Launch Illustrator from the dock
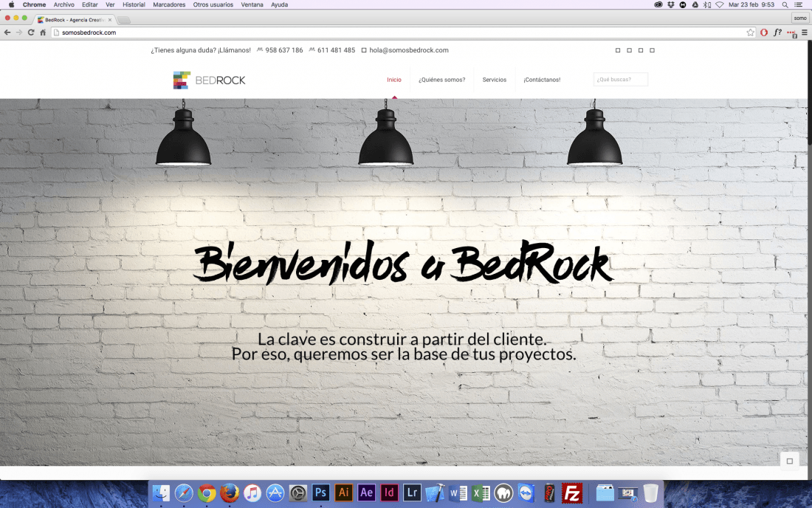 coord(343,493)
